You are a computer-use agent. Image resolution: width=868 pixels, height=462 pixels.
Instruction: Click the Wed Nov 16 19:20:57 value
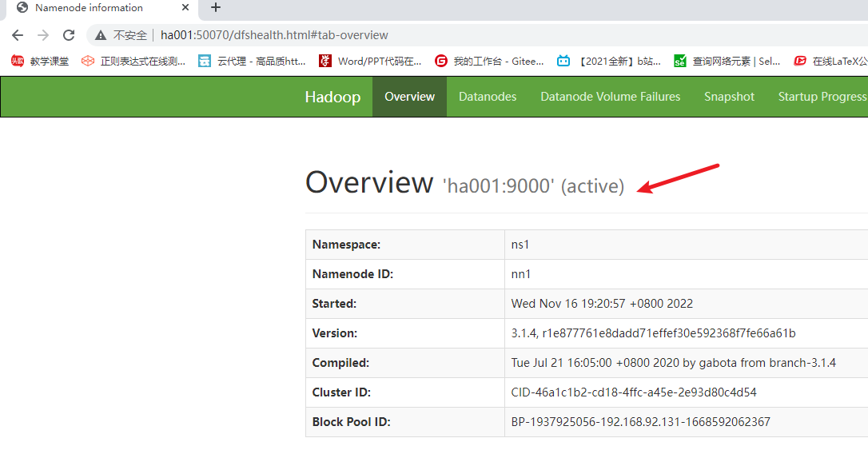(x=603, y=304)
